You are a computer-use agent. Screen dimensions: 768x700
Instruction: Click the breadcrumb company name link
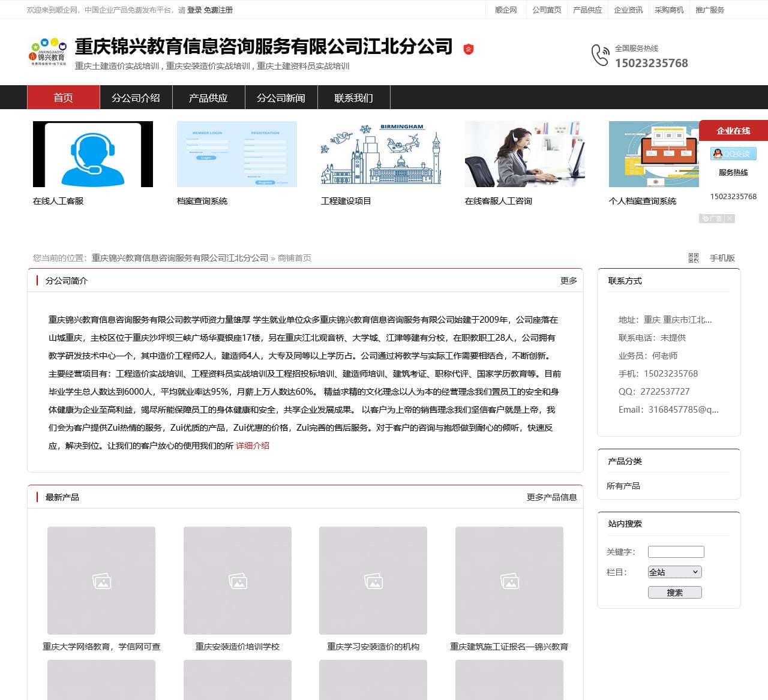[x=180, y=258]
